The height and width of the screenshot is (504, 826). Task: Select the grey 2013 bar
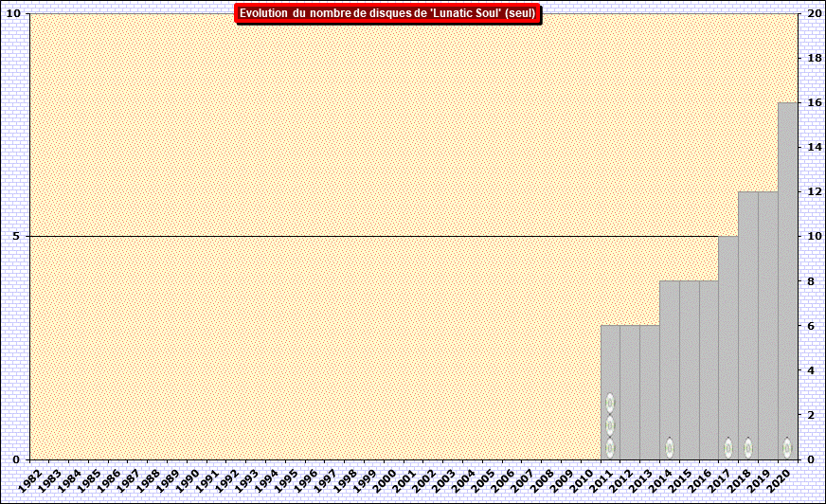click(x=650, y=392)
